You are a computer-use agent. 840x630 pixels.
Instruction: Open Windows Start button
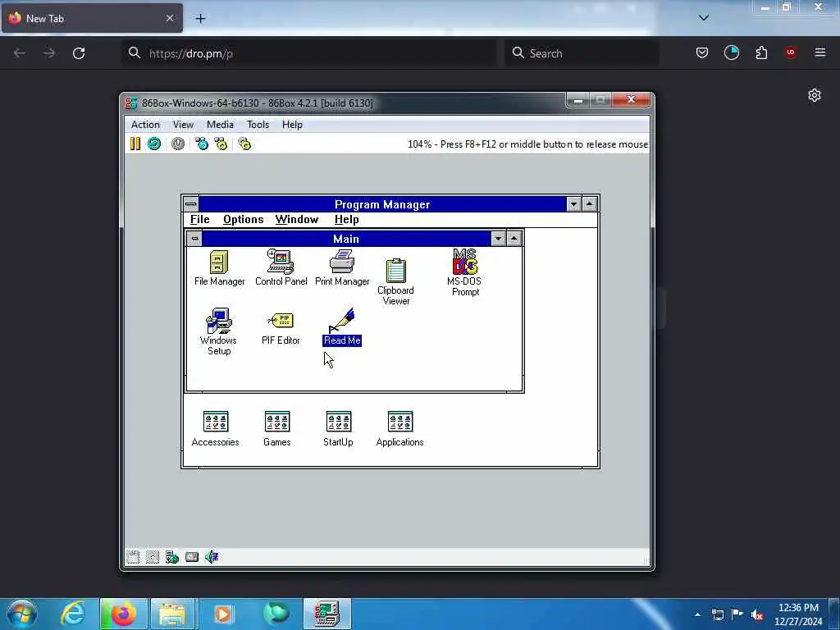pos(22,614)
